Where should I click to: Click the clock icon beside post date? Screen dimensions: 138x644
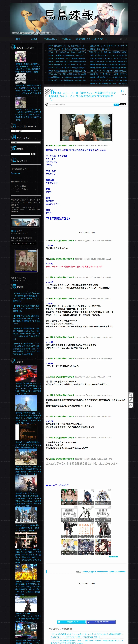click(x=47, y=105)
